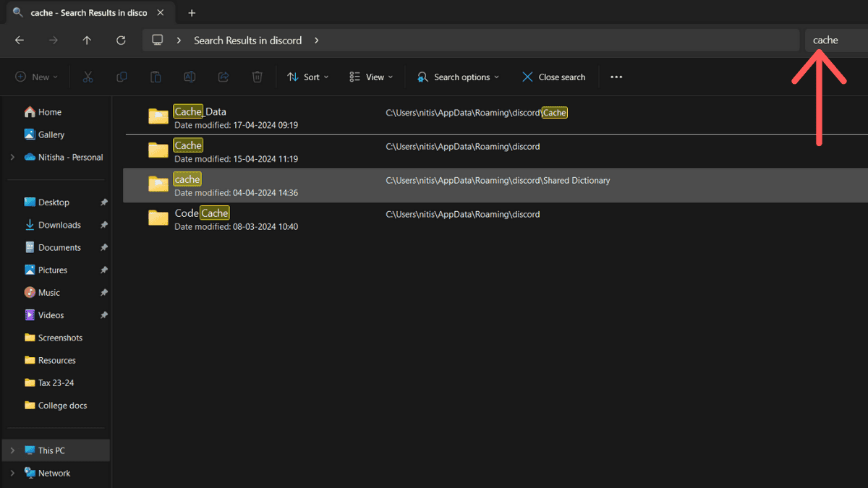Screen dimensions: 868x488
Task: Click the Share icon in toolbar
Action: click(224, 77)
